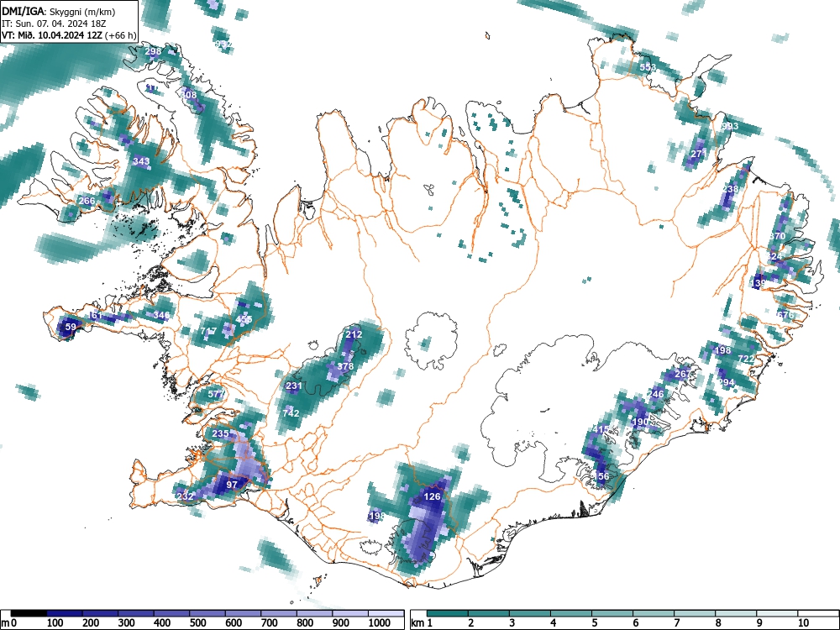Click the '742' visibility value
Screen dimensions: 840x630
point(291,413)
